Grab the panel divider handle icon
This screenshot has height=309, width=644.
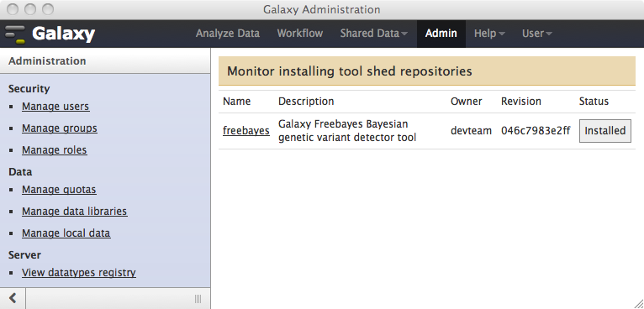[198, 298]
